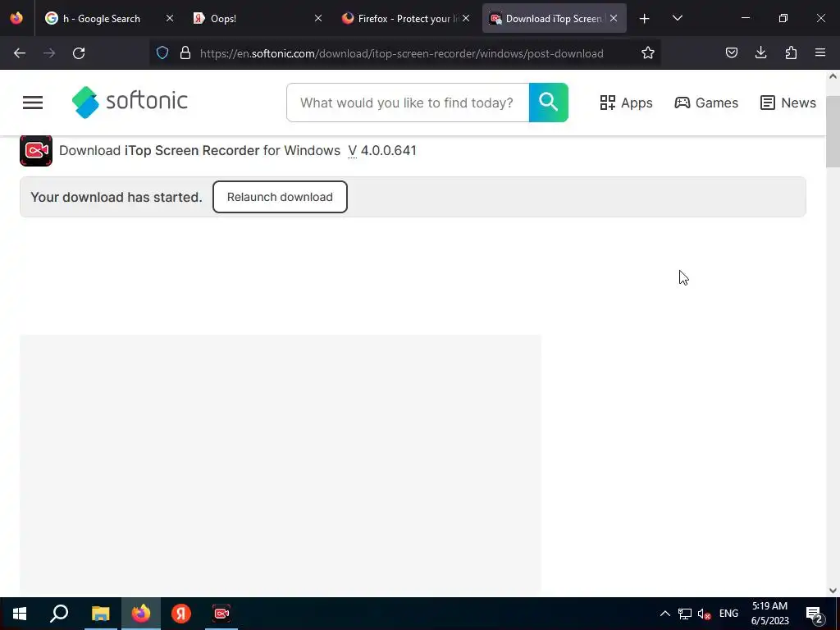The height and width of the screenshot is (630, 840).
Task: Go to Softonic homepage via logo
Action: pos(130,102)
